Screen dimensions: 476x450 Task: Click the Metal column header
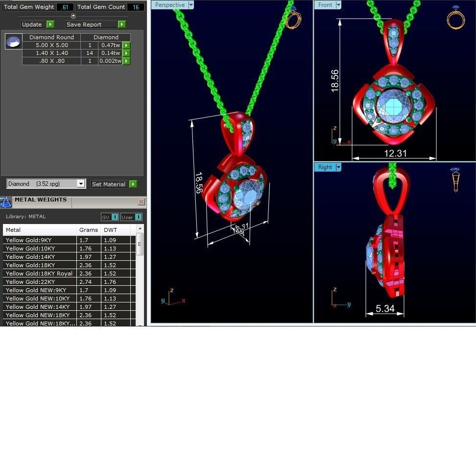point(40,230)
